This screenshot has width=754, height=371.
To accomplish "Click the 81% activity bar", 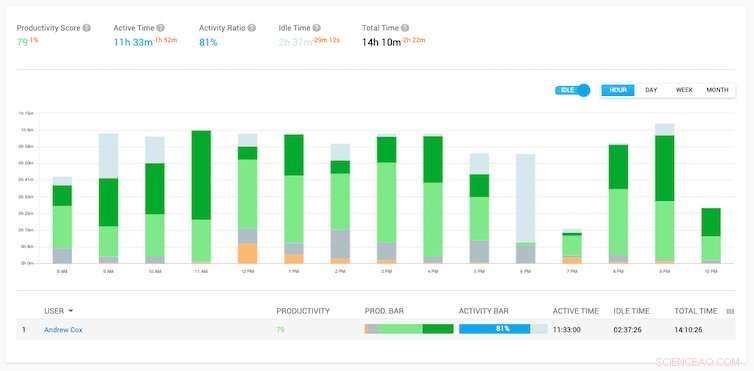I will (x=503, y=329).
